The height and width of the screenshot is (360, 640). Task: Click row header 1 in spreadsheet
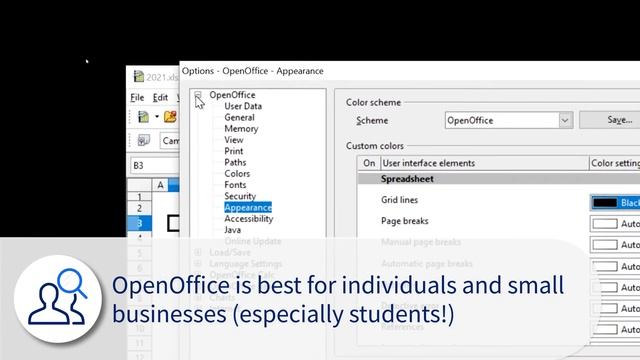click(x=139, y=197)
